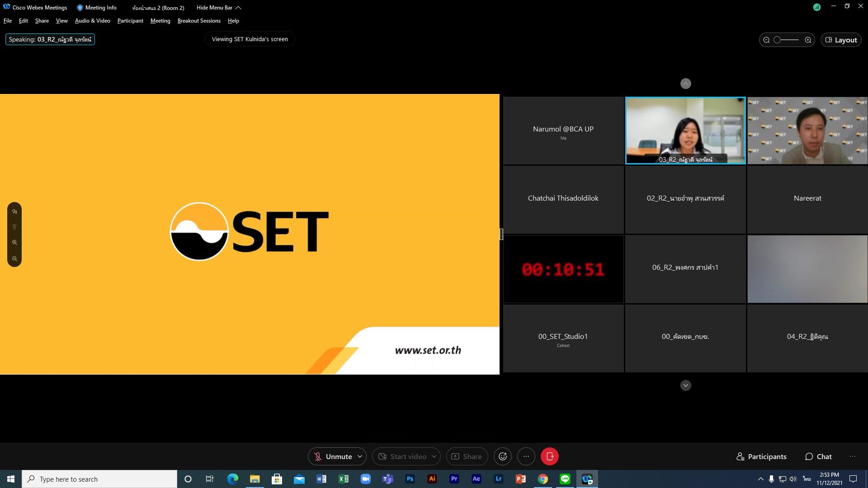Image resolution: width=868 pixels, height=488 pixels.
Task: Click the zoom-in magnifier beside the slider
Action: point(808,40)
